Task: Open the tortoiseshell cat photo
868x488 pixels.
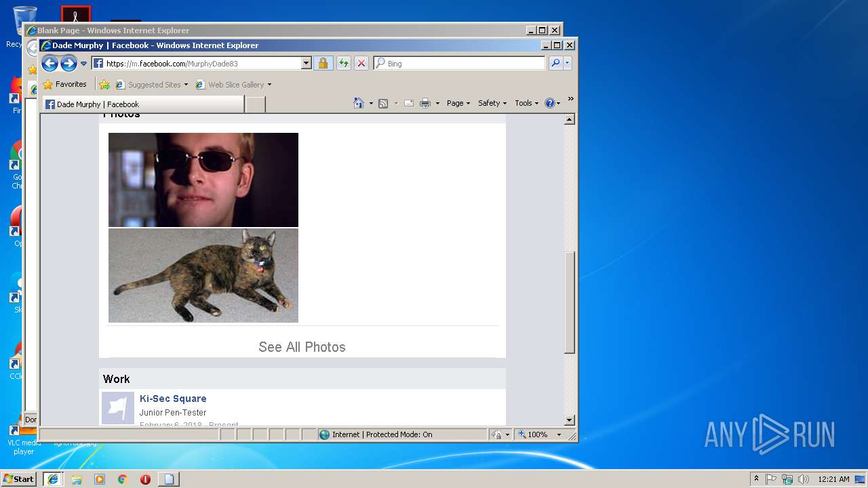Action: tap(203, 275)
